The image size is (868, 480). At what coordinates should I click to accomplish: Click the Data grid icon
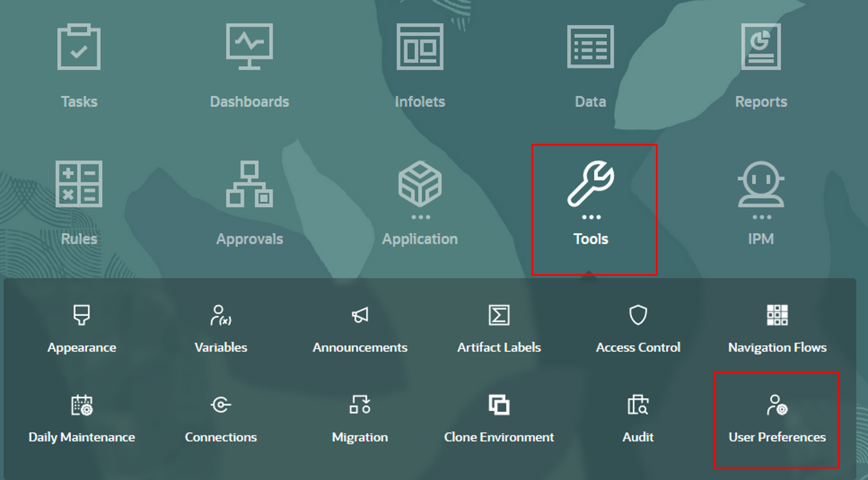[x=590, y=47]
